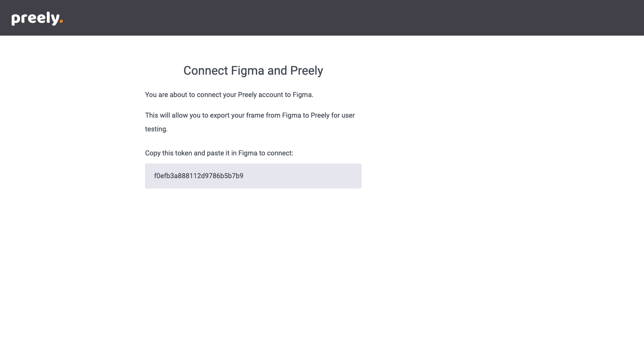The image size is (644, 340).
Task: Click the 'testing.' line of the paragraph
Action: 156,129
